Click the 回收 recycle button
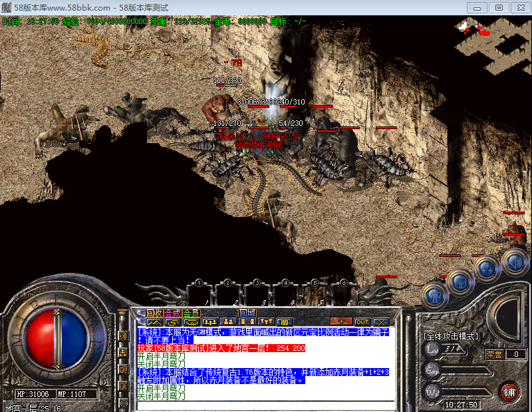Image resolution: width=532 pixels, height=412 pixels. [x=154, y=312]
